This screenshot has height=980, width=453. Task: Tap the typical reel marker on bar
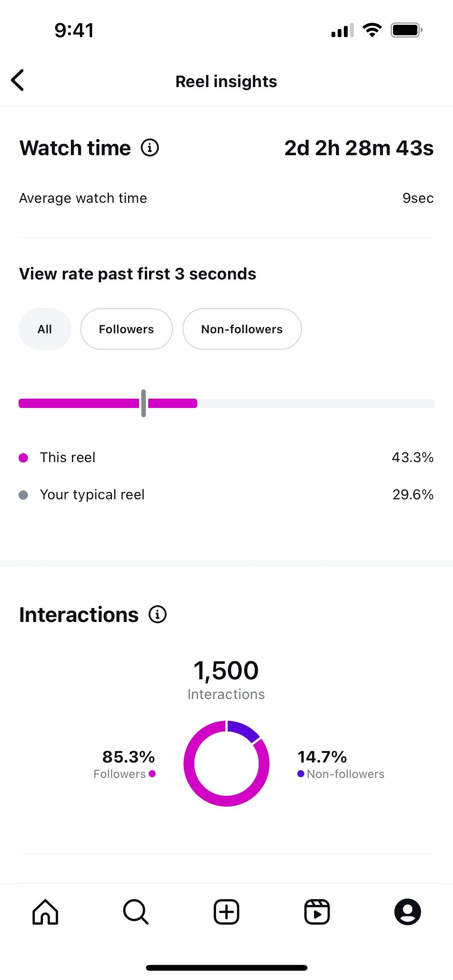coord(144,403)
